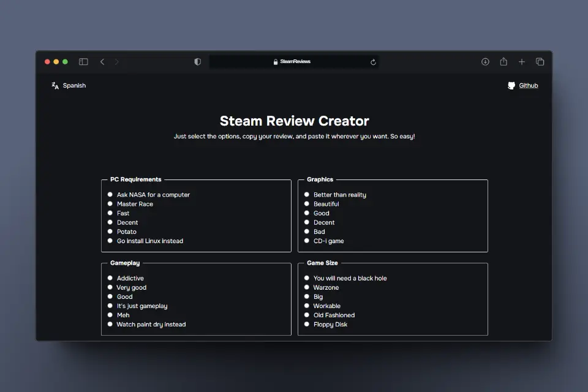This screenshot has height=392, width=588.
Task: Select Watch paint dry instead
Action: point(110,324)
